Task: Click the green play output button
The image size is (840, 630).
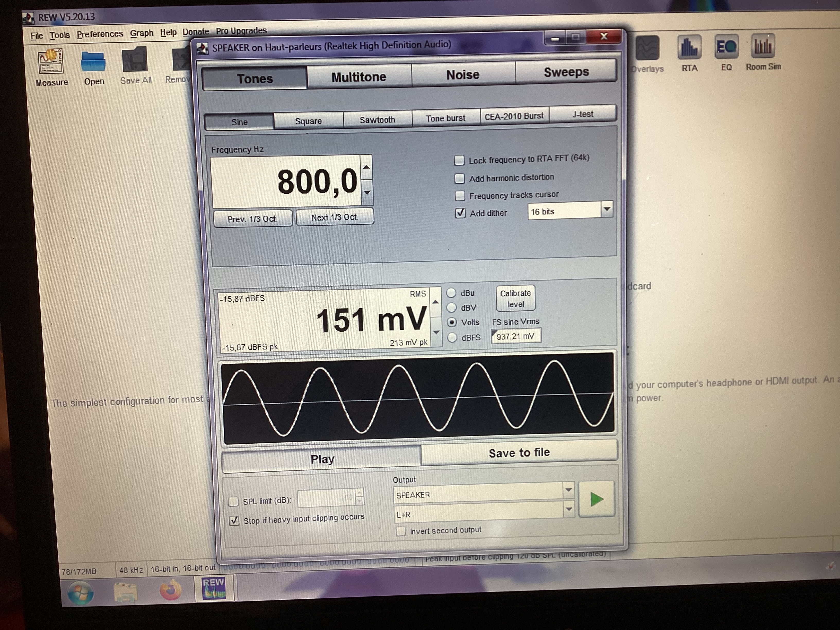Action: (x=597, y=499)
